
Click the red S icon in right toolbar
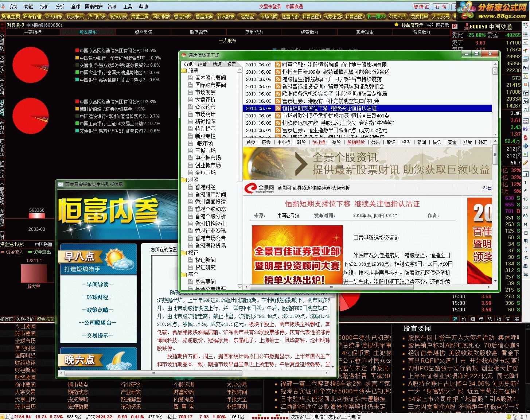click(526, 137)
